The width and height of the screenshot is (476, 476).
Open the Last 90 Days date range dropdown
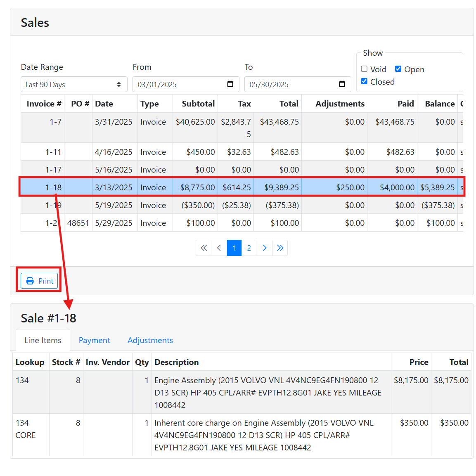tap(73, 84)
